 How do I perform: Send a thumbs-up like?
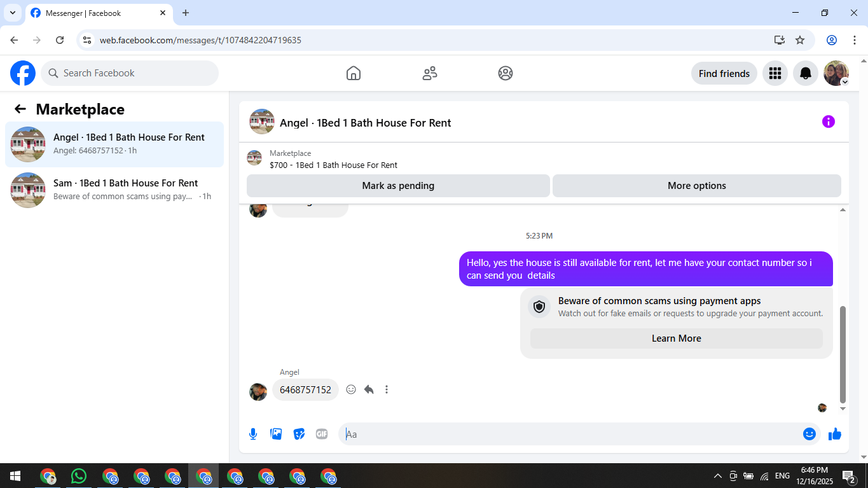point(835,434)
